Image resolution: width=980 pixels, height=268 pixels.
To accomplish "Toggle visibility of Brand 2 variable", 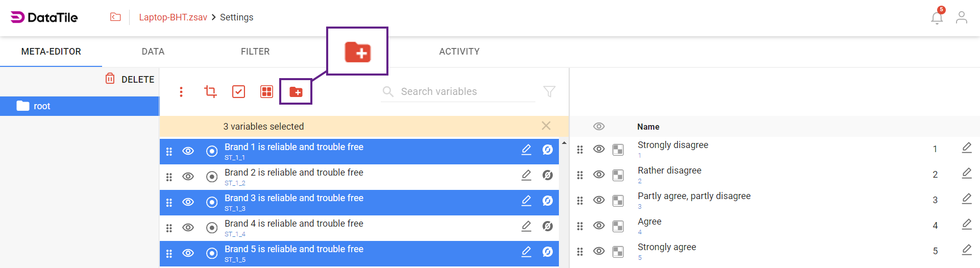I will click(188, 177).
